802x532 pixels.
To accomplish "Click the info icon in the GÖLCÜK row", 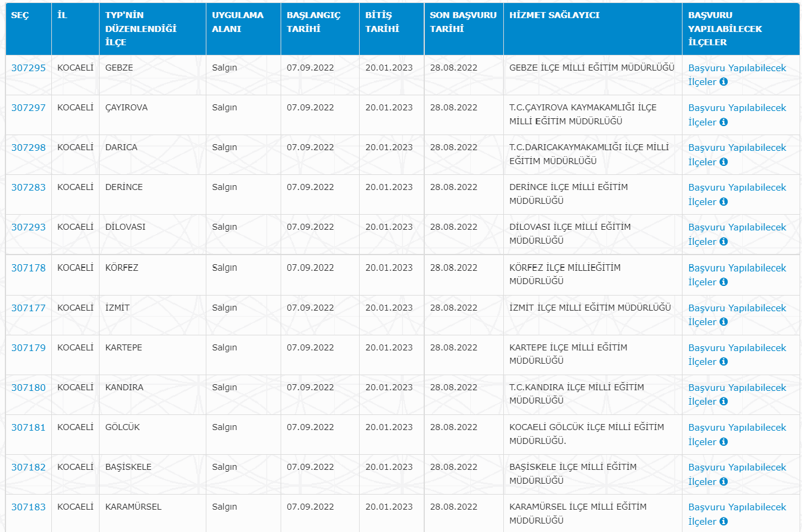I will pyautogui.click(x=724, y=442).
